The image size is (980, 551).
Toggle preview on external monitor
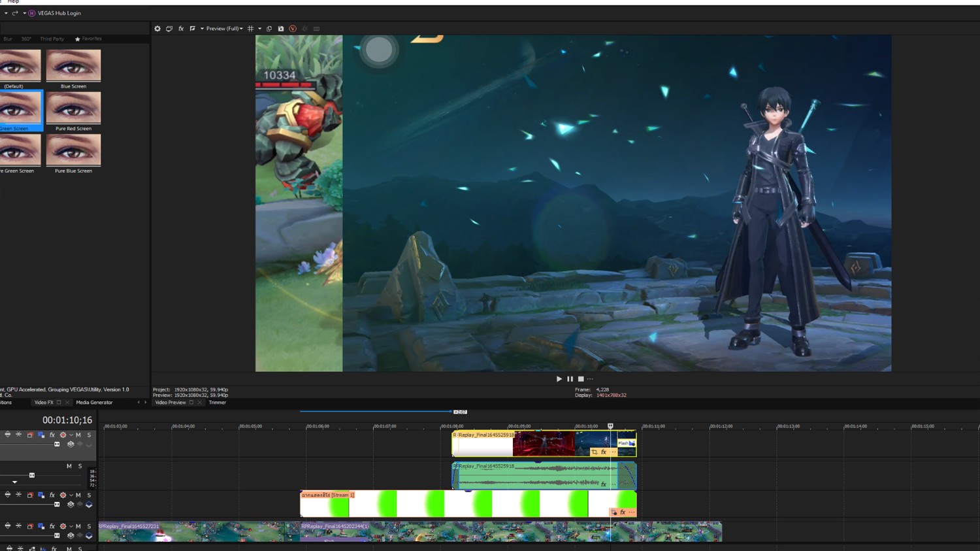[x=169, y=29]
